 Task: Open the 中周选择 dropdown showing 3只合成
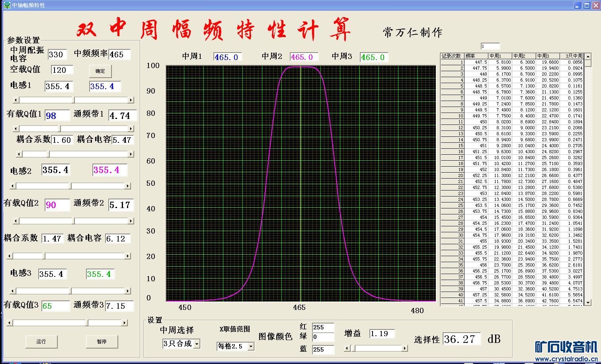tap(181, 344)
